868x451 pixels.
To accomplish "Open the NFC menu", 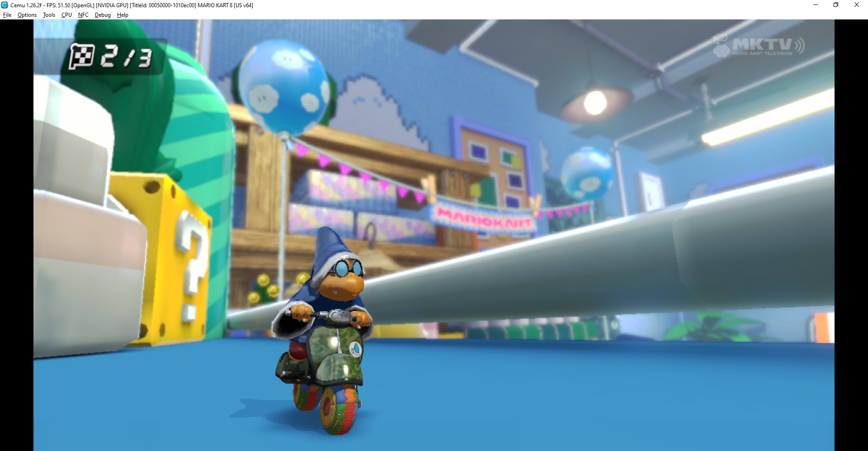I will click(83, 14).
